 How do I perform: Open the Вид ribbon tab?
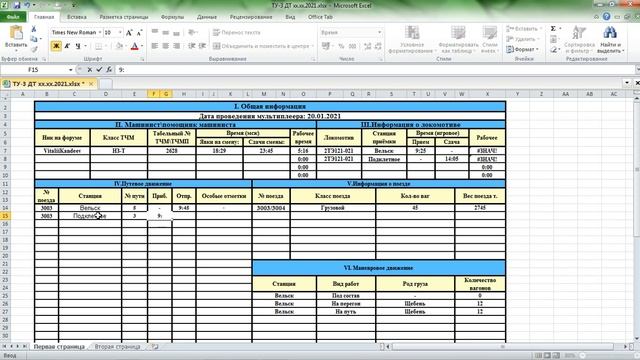290,17
